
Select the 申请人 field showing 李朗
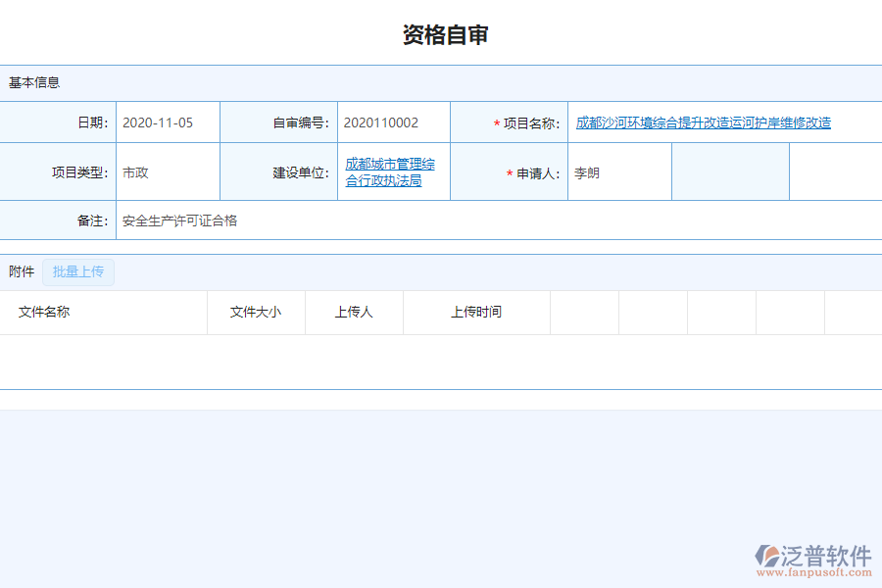(619, 171)
